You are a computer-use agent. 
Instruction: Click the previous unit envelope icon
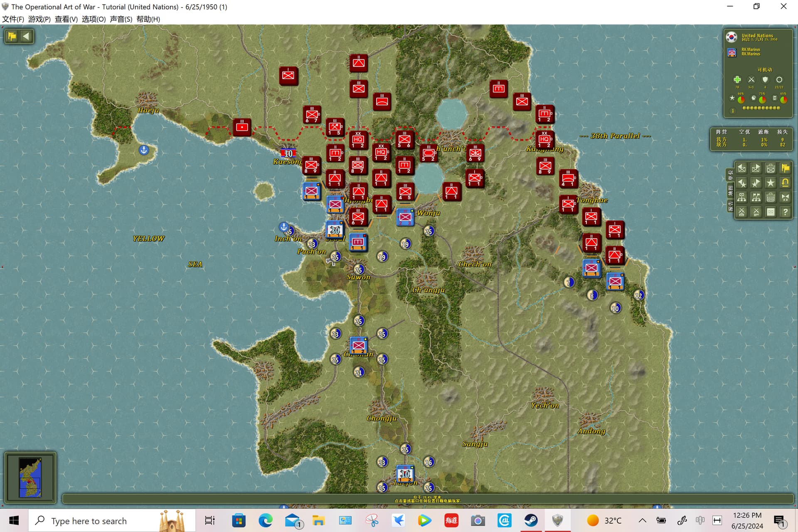pos(741,168)
